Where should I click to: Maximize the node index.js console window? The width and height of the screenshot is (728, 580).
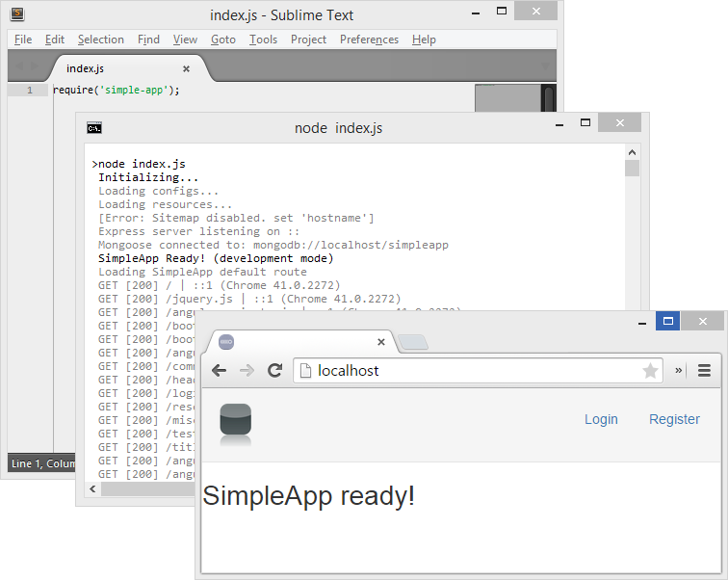coord(585,122)
